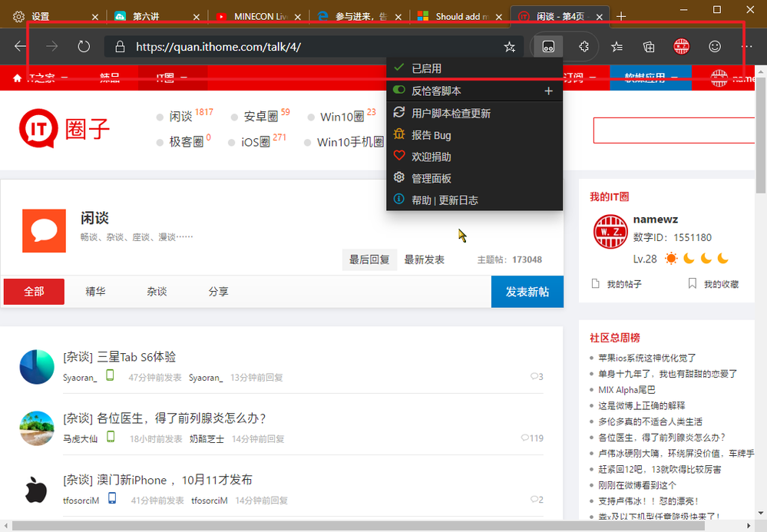This screenshot has height=532, width=767.
Task: Close the 参与进来 browser tab
Action: click(398, 17)
